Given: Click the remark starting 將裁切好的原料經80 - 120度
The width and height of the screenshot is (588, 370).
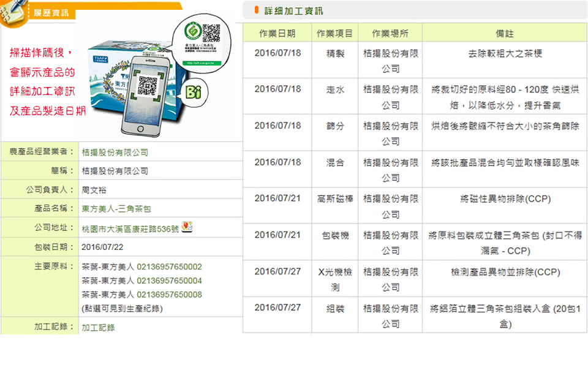Looking at the screenshot, I should 505,97.
